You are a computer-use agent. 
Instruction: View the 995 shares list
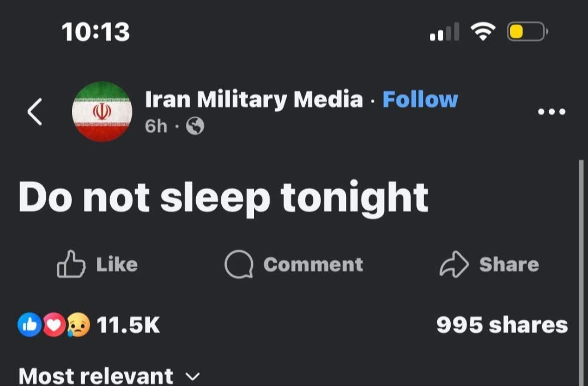pos(501,325)
